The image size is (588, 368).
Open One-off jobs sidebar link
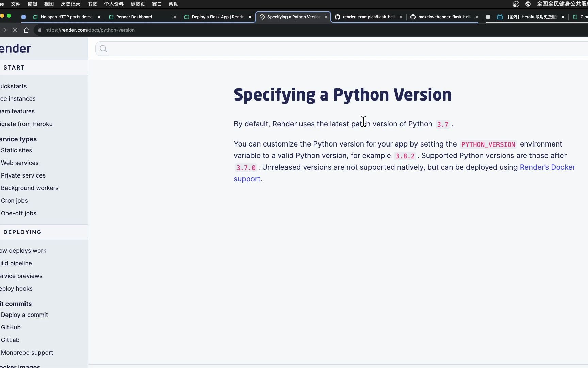point(19,213)
